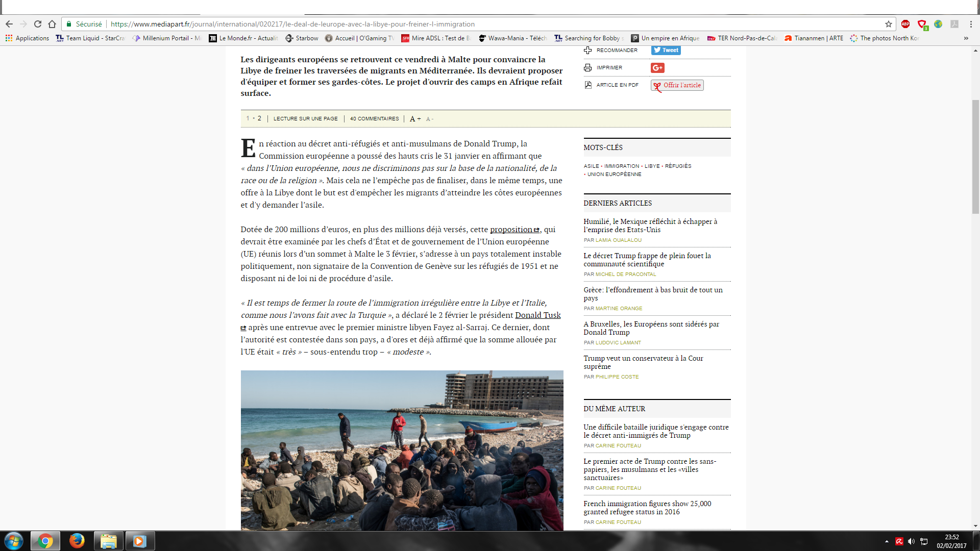Open the 40 commentaires link
The width and height of the screenshot is (980, 551).
(x=374, y=118)
